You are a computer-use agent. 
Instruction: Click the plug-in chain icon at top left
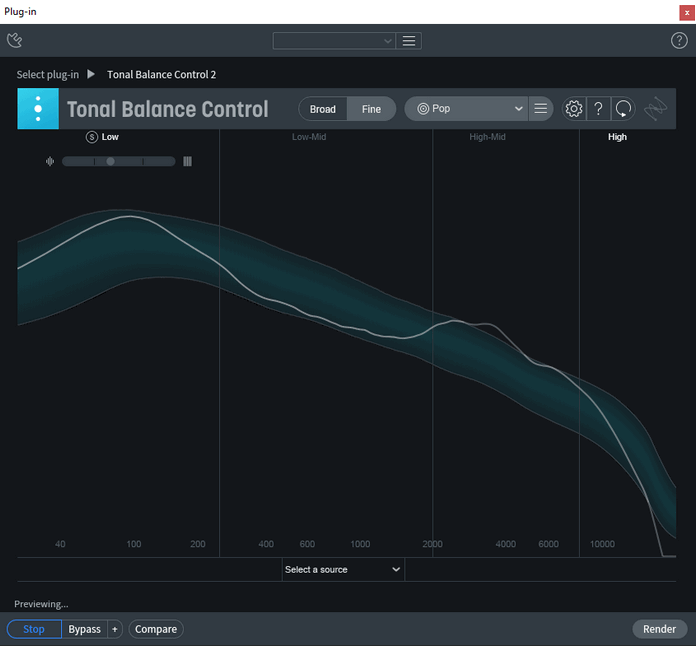click(x=15, y=40)
